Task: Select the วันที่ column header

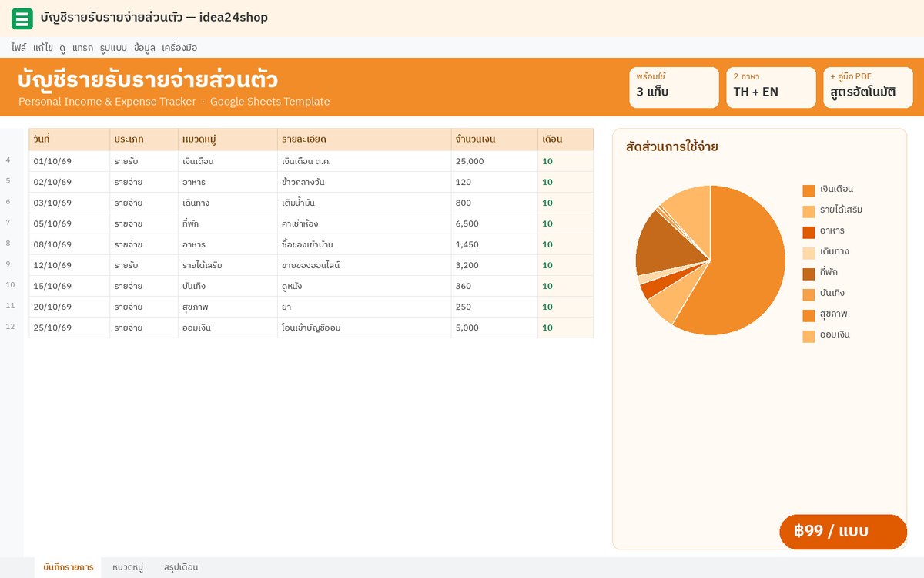Action: pyautogui.click(x=69, y=139)
